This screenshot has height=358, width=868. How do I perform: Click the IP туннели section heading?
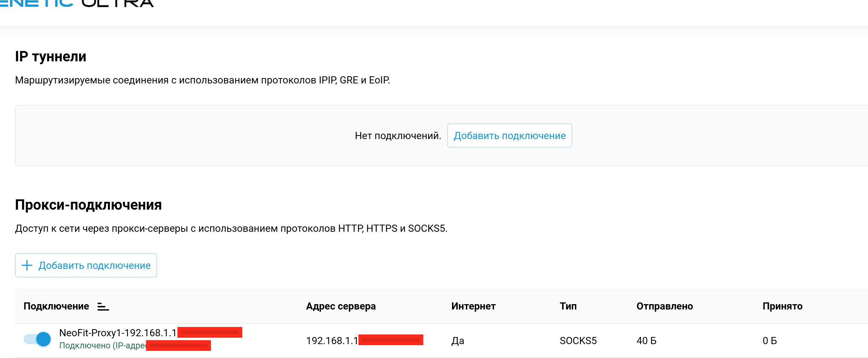(x=51, y=57)
